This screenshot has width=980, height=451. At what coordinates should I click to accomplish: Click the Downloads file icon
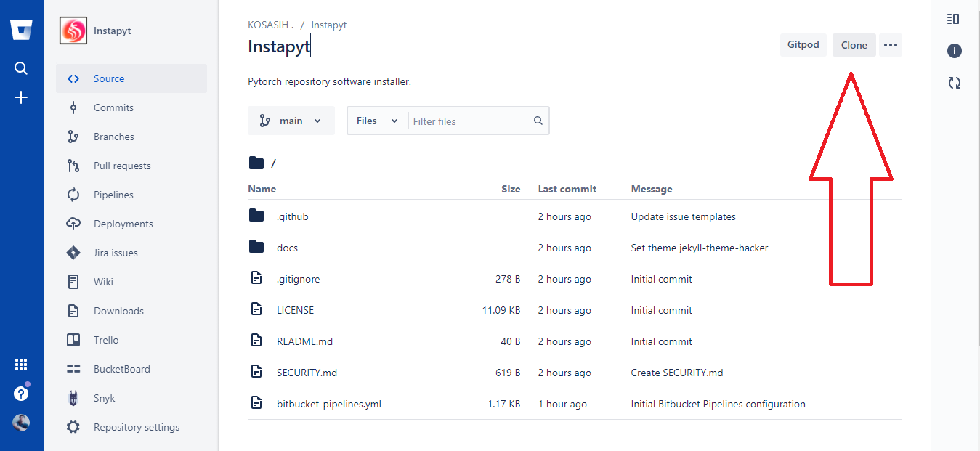click(73, 311)
